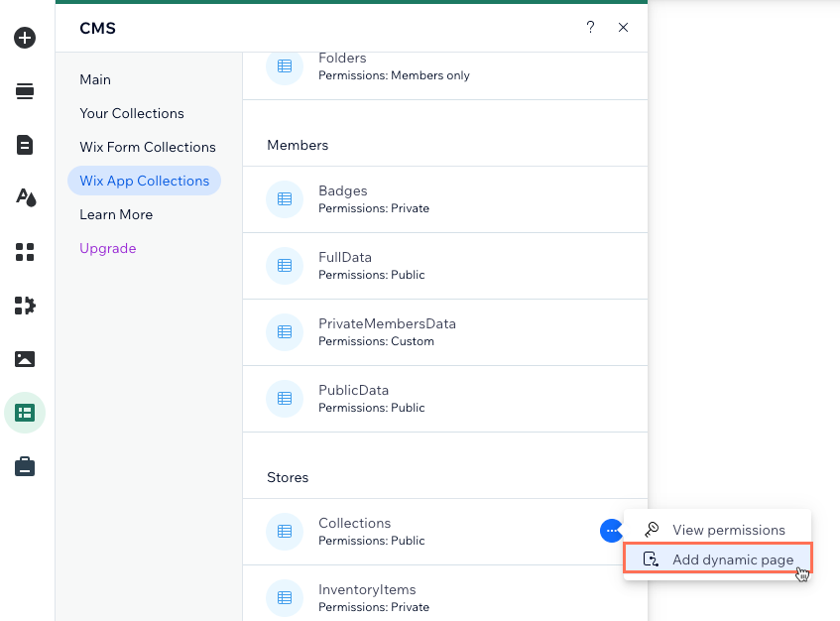Click 'Permissions: Custom' text

tap(376, 341)
